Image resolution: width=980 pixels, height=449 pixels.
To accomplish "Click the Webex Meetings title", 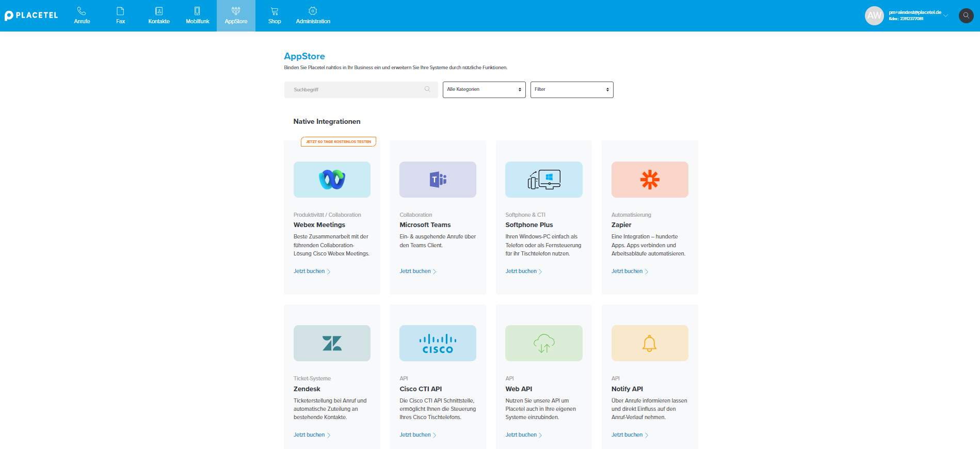I will tap(319, 225).
